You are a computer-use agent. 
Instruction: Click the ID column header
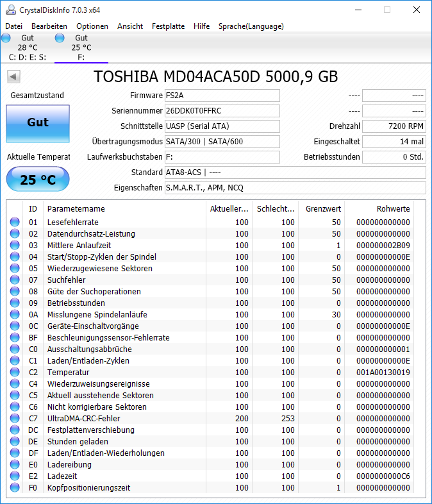33,209
